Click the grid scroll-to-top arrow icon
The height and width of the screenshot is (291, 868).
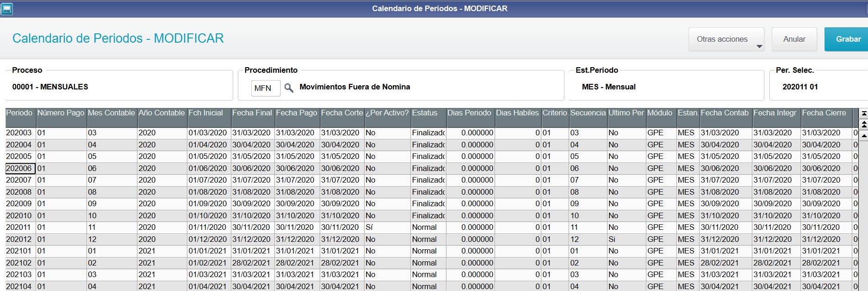864,114
